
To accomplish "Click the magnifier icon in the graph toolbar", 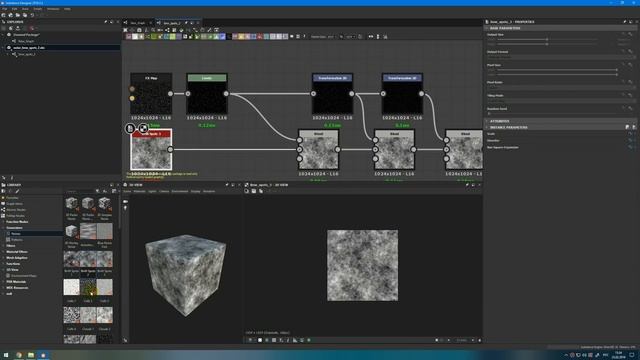I will 153,30.
